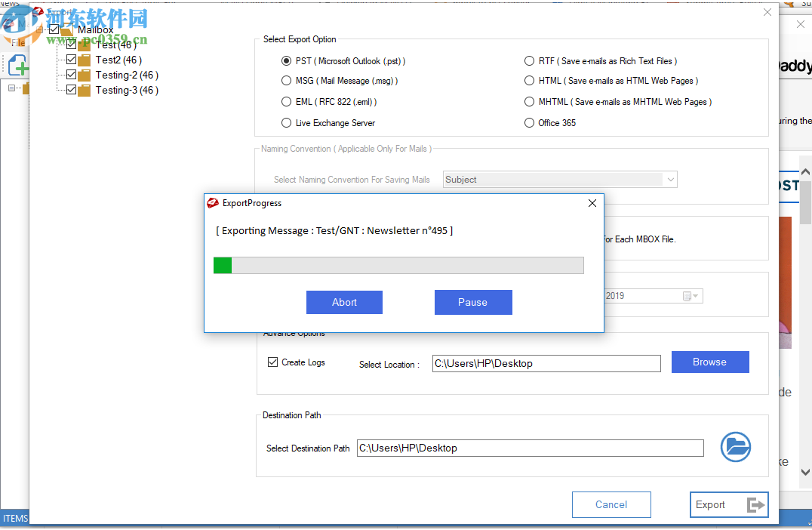Click the green export progress bar
This screenshot has width=812, height=530.
point(222,265)
